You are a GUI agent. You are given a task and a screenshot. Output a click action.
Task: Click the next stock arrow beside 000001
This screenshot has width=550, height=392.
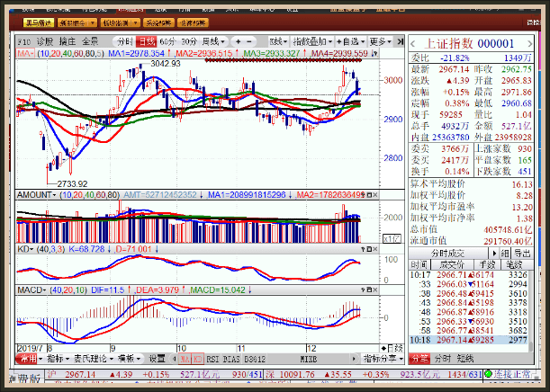[x=529, y=44]
